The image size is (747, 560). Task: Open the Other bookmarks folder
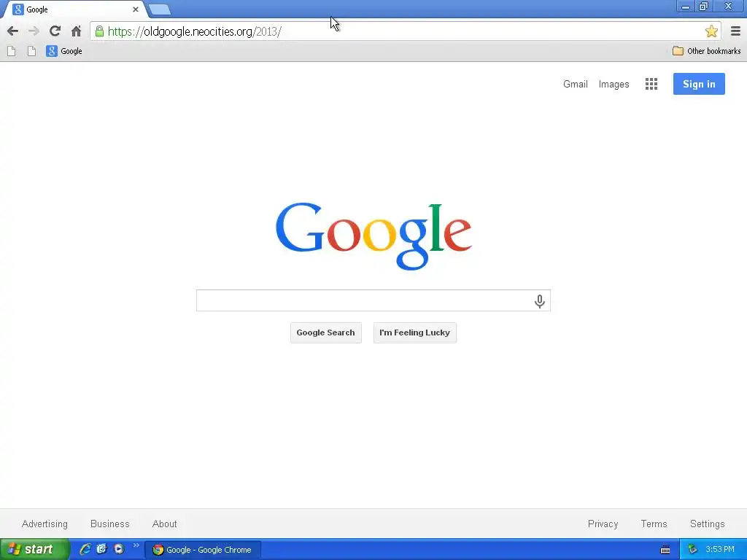706,51
